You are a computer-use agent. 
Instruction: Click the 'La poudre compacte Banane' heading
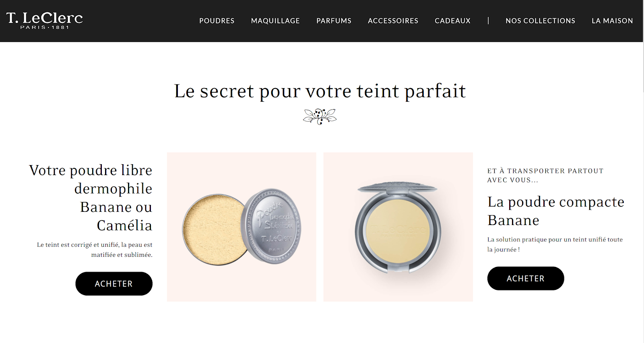pyautogui.click(x=556, y=211)
